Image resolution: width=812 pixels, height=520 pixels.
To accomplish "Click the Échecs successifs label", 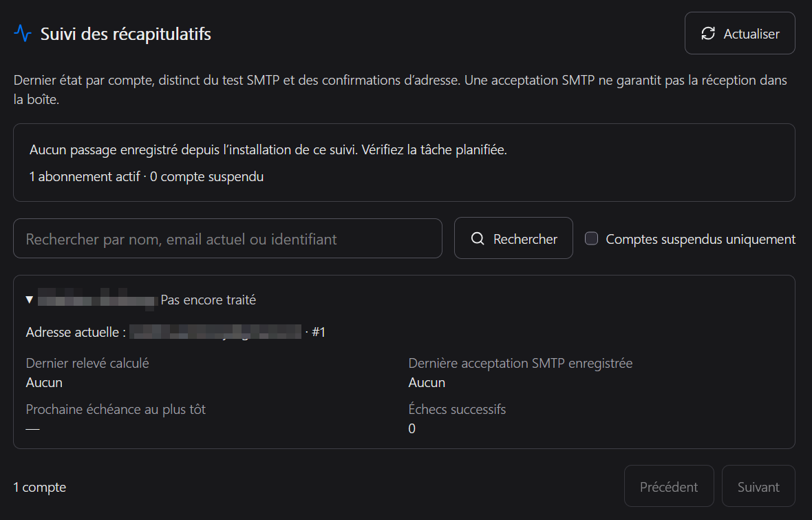I will point(458,409).
